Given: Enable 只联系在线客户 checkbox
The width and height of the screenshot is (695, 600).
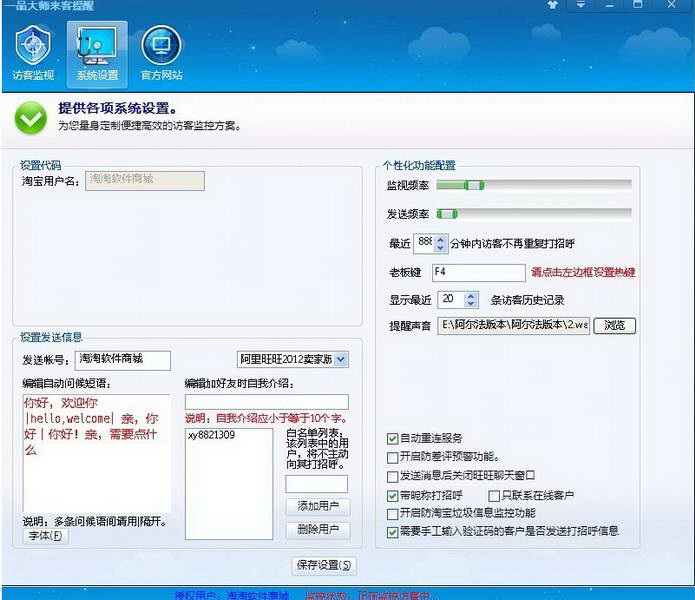Looking at the screenshot, I should pos(494,496).
